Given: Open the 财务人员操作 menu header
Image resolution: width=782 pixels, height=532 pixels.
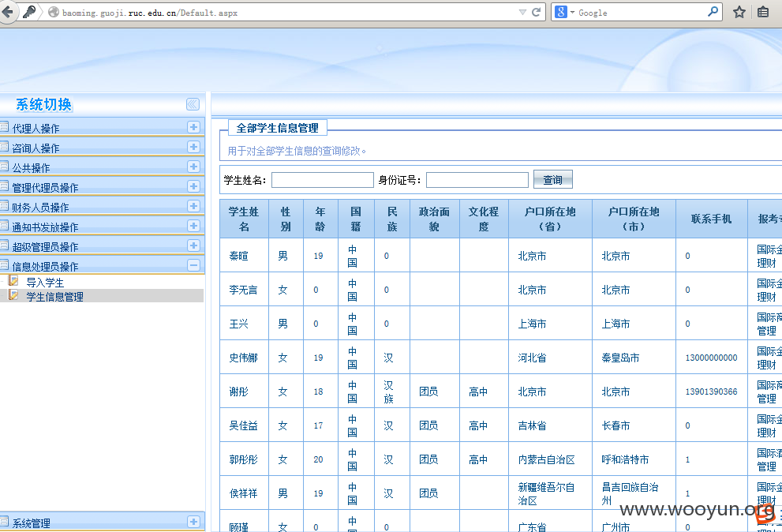Looking at the screenshot, I should click(x=102, y=206).
